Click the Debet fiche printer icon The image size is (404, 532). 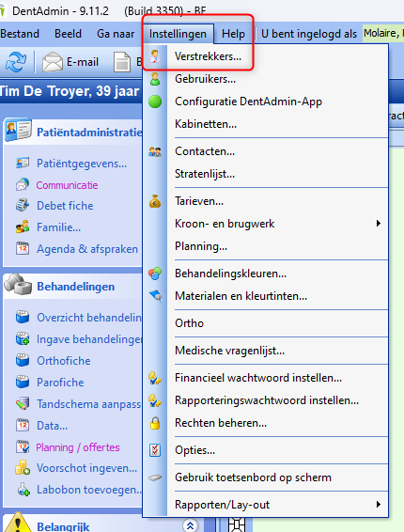23,206
